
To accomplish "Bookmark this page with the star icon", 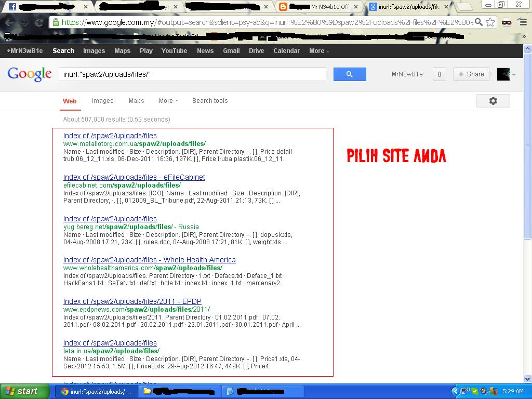I will (x=490, y=22).
